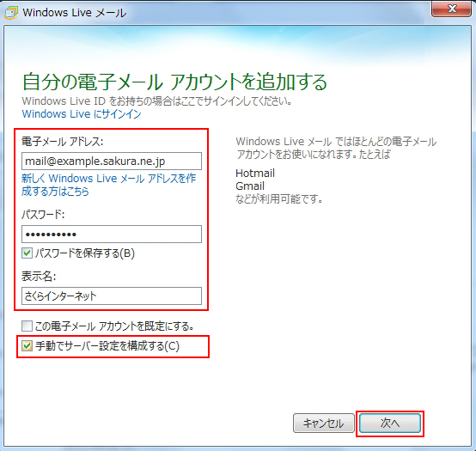The height and width of the screenshot is (451, 476).
Task: Click the キャンセル button
Action: tap(324, 423)
